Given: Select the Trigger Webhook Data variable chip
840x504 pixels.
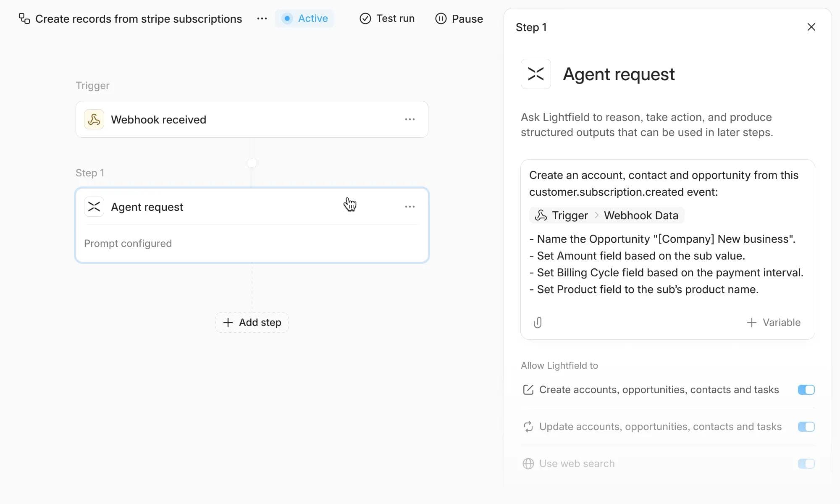Looking at the screenshot, I should coord(606,215).
